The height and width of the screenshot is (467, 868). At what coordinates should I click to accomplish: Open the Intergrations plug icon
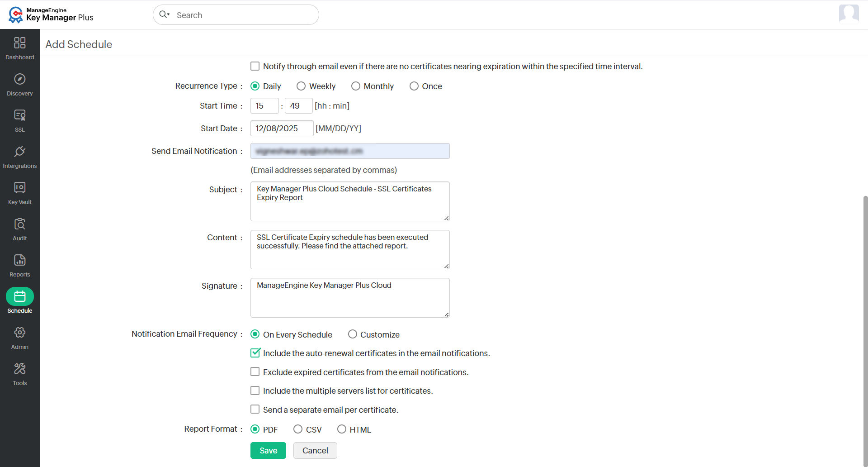(20, 152)
